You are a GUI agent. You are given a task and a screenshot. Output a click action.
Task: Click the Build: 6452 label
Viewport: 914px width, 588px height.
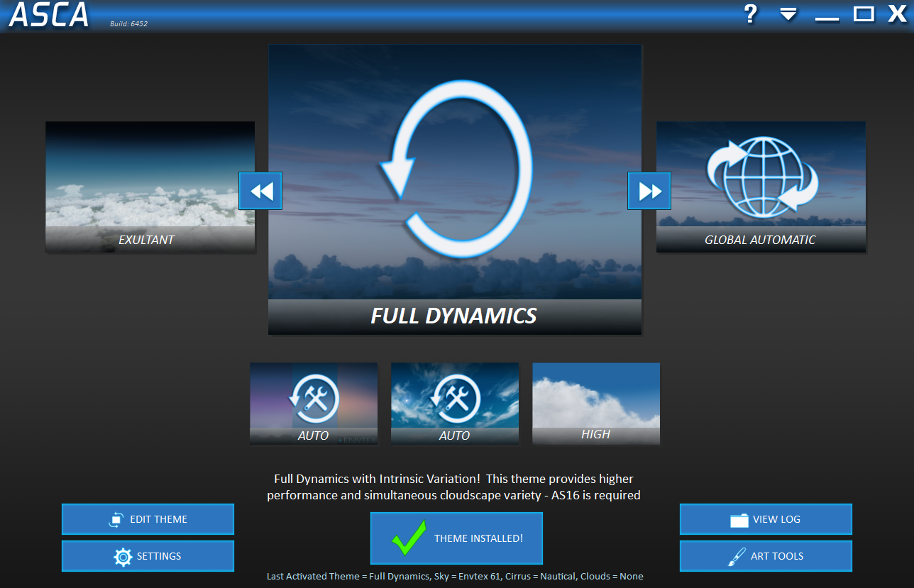click(128, 24)
